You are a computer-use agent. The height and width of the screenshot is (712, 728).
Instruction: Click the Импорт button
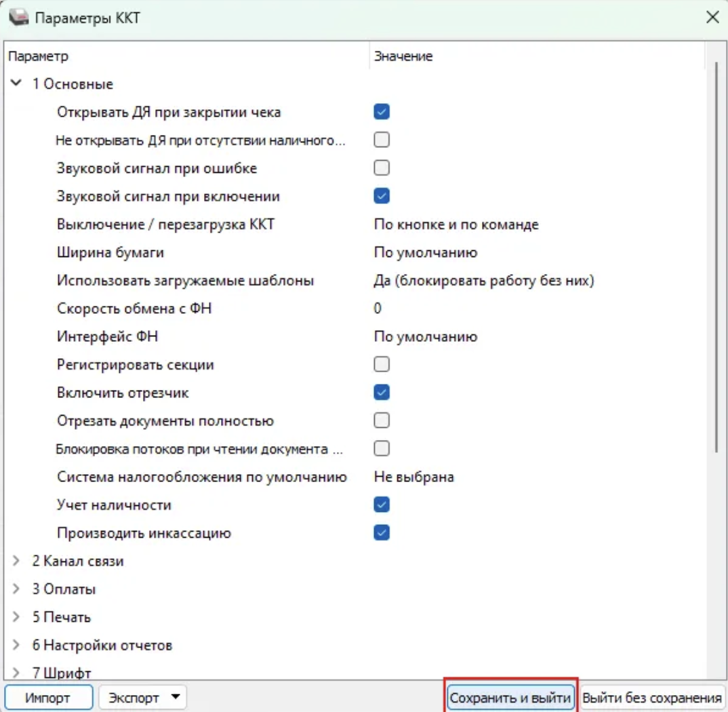click(48, 697)
